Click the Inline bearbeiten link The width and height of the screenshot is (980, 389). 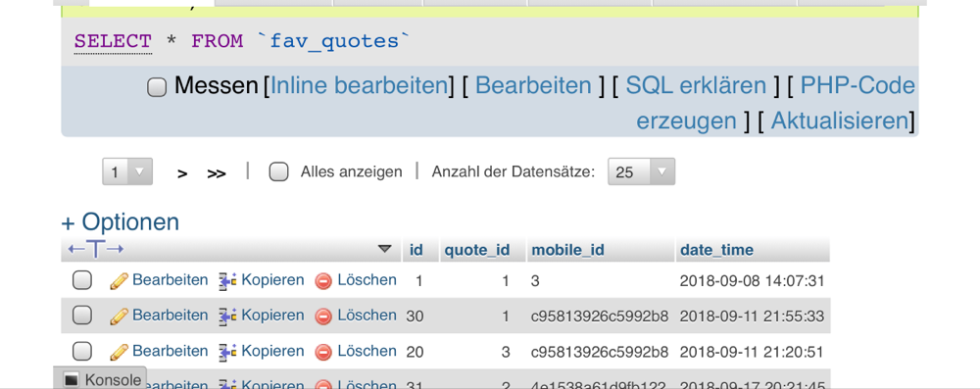(359, 85)
